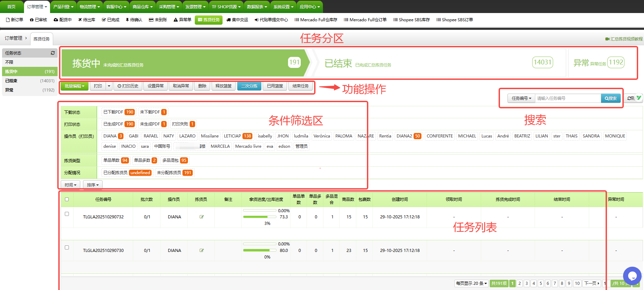Screen dimensions: 644x290
Task: Open the 集中交运 truck shortcut
Action: pyautogui.click(x=237, y=20)
